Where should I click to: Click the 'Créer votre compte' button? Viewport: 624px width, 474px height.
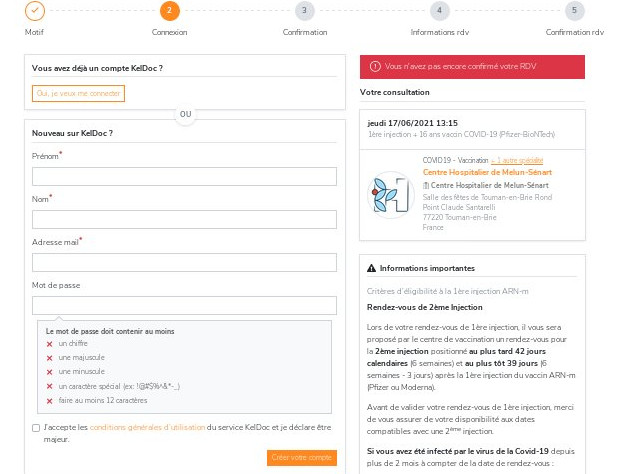pyautogui.click(x=302, y=458)
